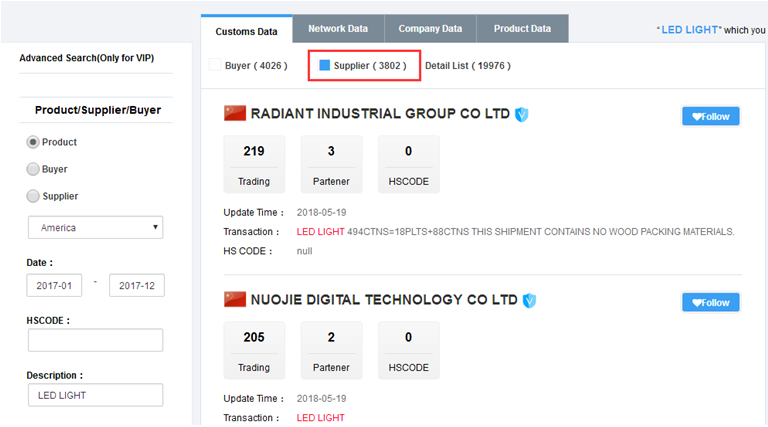The height and width of the screenshot is (427, 768).
Task: Select the Buyer radio button
Action: pos(33,169)
